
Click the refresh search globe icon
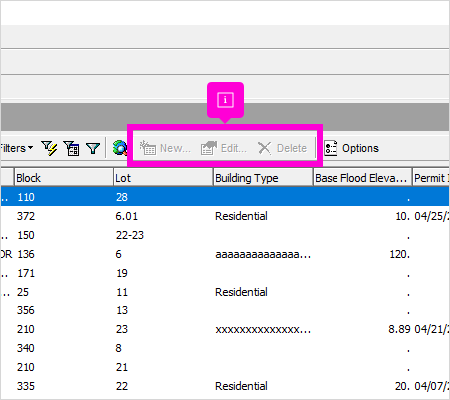[x=119, y=148]
